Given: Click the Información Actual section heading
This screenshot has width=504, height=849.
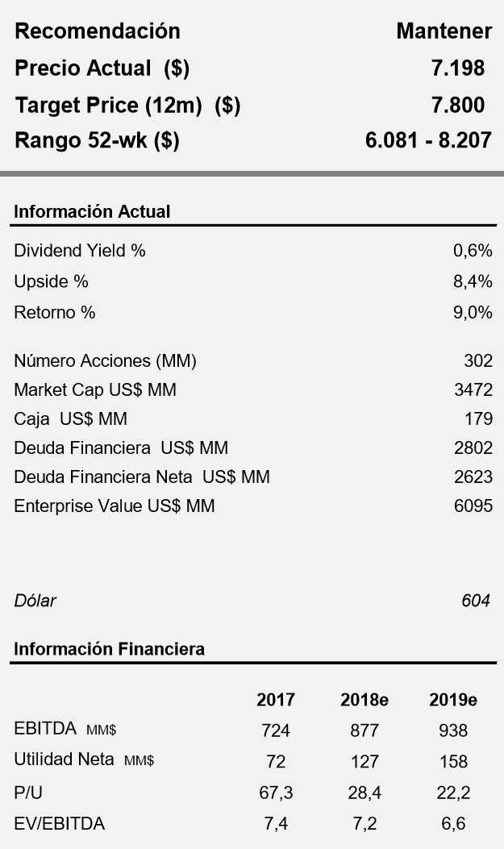Looking at the screenshot, I should (92, 212).
